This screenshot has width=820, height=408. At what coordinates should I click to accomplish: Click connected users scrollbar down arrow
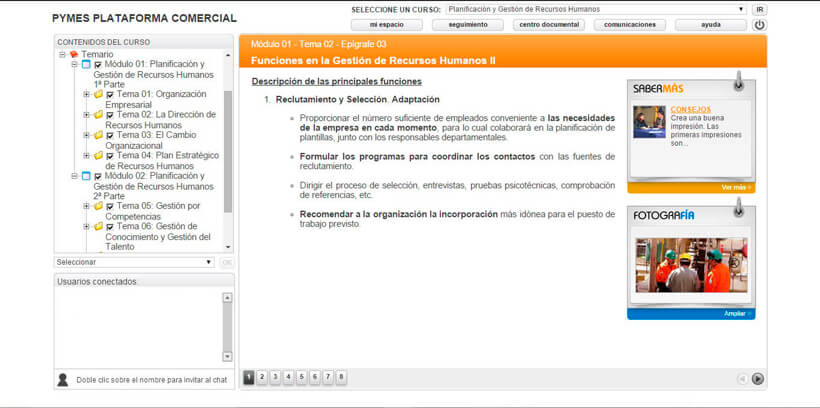pos(227,357)
